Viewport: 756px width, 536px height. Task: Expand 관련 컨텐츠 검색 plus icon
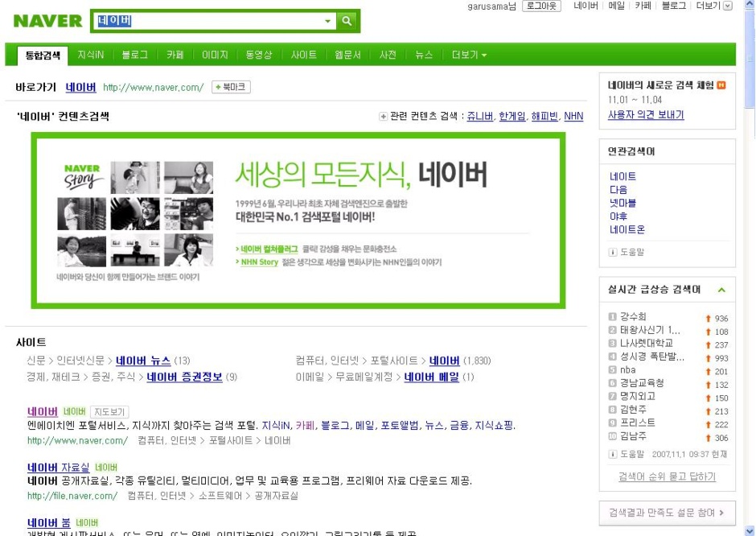[x=383, y=116]
